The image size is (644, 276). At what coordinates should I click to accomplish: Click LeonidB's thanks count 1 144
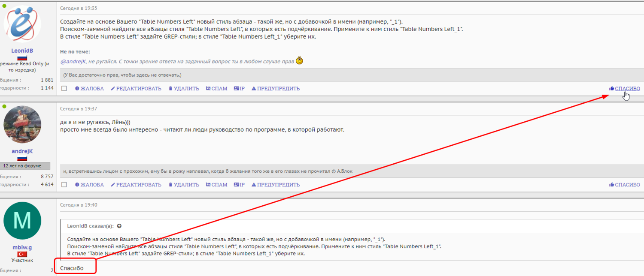click(47, 88)
